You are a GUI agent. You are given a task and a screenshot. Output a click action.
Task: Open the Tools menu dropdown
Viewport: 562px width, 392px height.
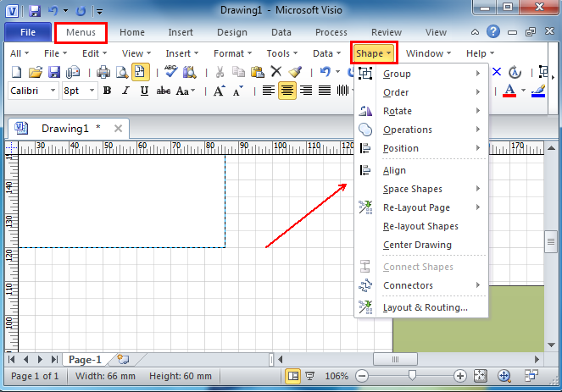282,53
